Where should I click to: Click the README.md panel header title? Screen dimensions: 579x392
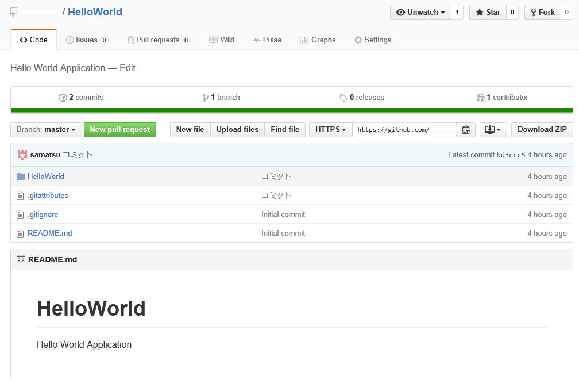[x=52, y=259]
